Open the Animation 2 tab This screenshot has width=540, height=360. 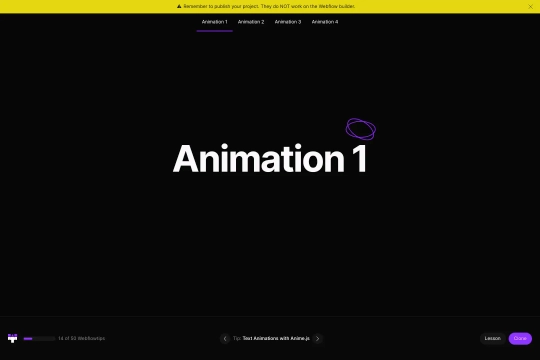point(251,22)
